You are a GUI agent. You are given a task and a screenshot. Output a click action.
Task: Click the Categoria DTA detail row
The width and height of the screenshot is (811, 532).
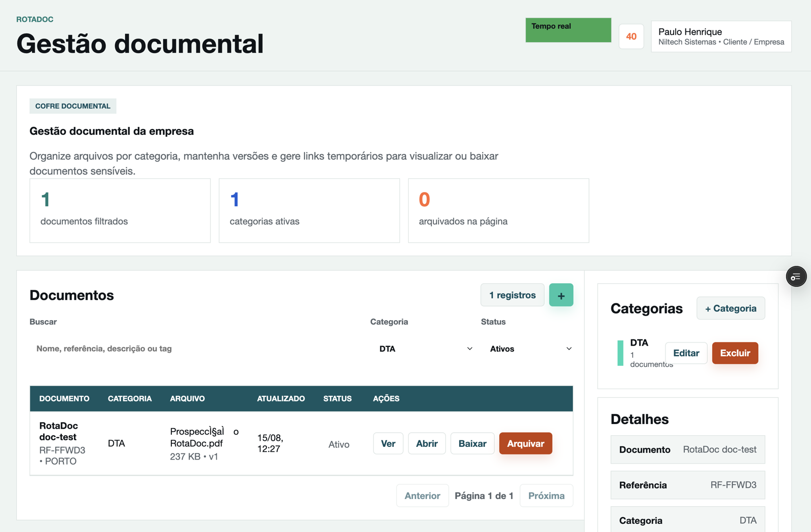[688, 519]
